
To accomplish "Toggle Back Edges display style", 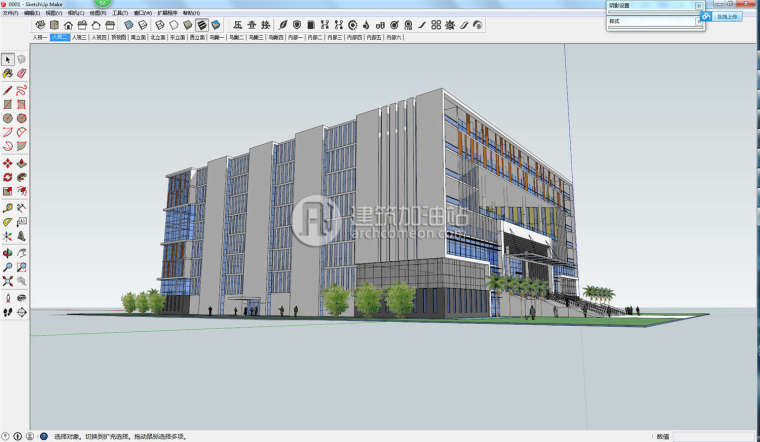I will coord(143,24).
